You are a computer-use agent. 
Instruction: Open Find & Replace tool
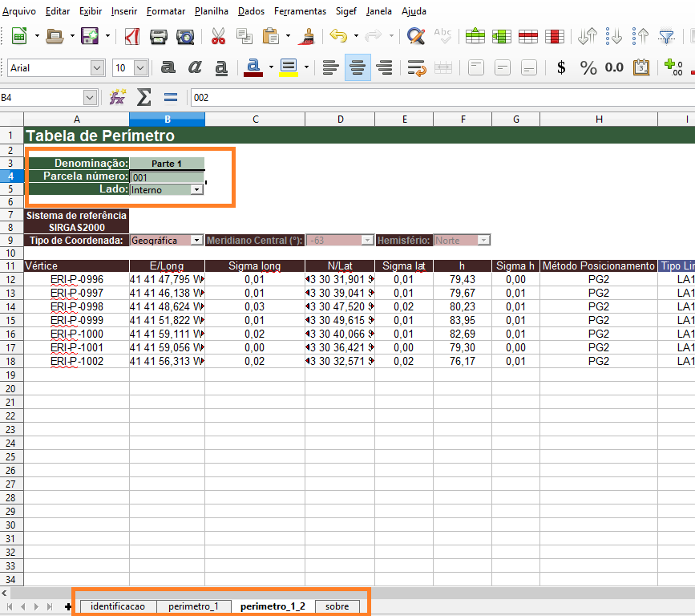point(415,36)
